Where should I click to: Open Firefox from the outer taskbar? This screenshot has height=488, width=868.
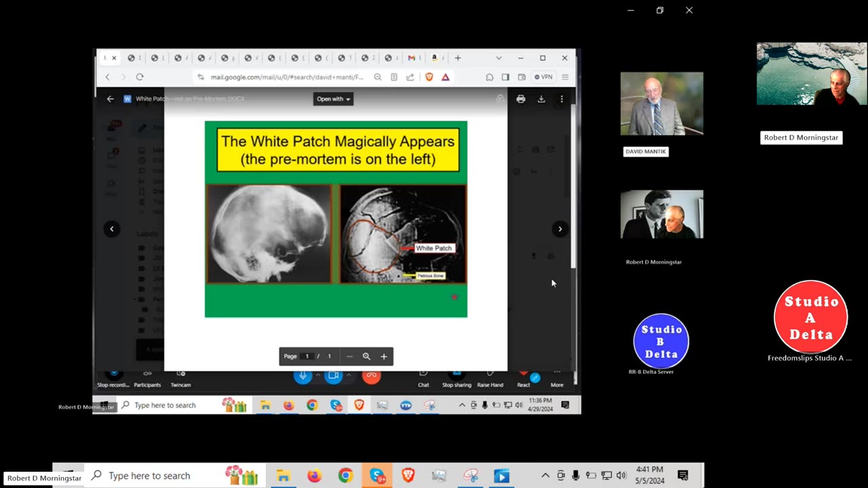pos(314,476)
